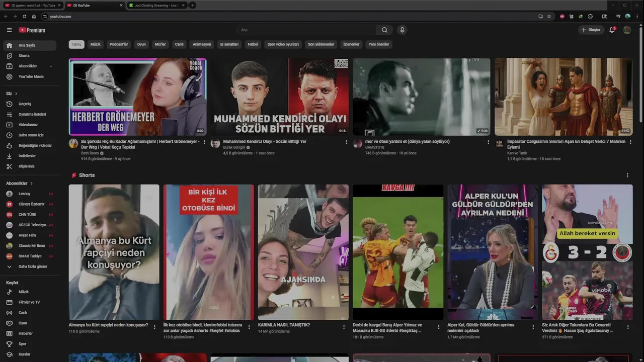Select the Son yüklenenler filter chip
This screenshot has width=644, height=362.
tap(321, 44)
